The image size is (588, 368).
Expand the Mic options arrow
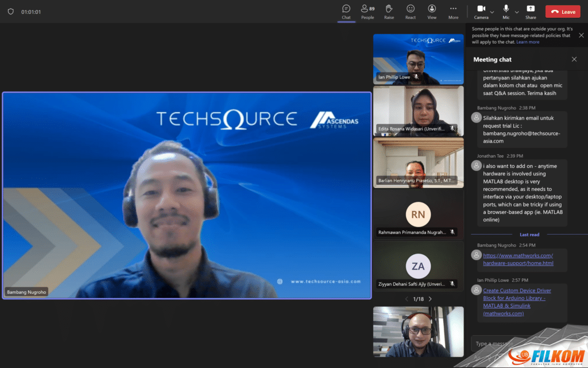[x=517, y=11]
